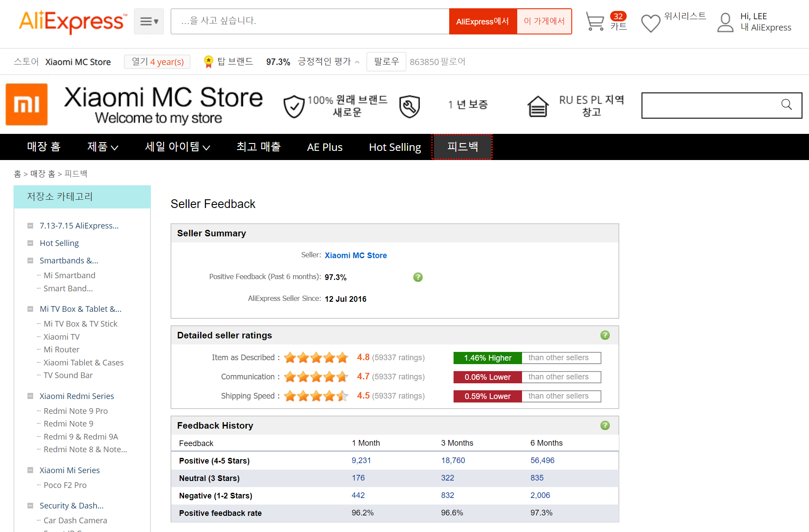Open the AliExpress home logo
The height and width of the screenshot is (532, 809).
(x=73, y=21)
